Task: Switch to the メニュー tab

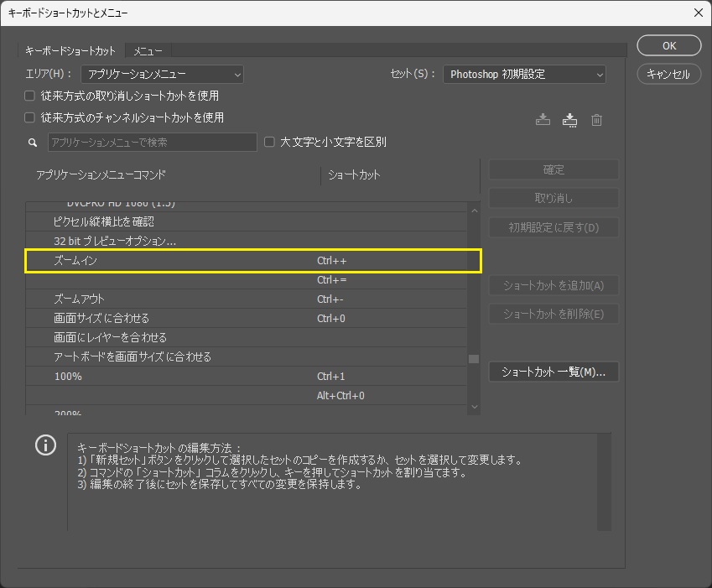Action: pyautogui.click(x=148, y=51)
